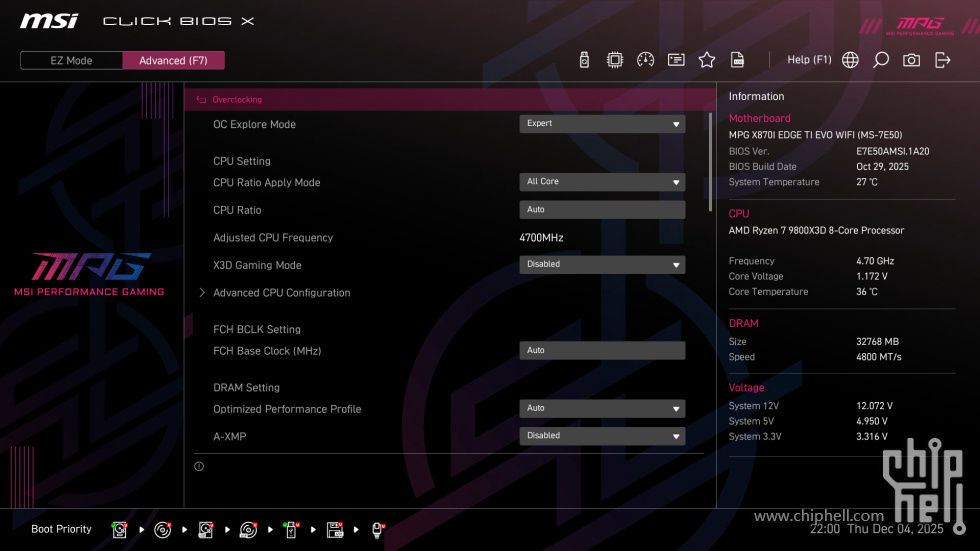Select the Advanced (F7) tab
980x551 pixels.
click(173, 60)
